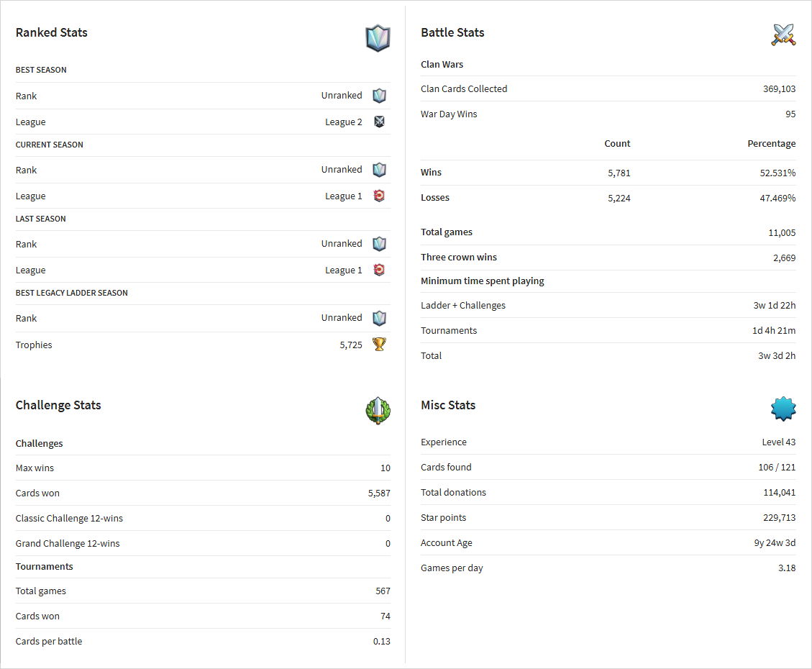
Task: Click the Current Season League 1 red badge
Action: point(379,196)
